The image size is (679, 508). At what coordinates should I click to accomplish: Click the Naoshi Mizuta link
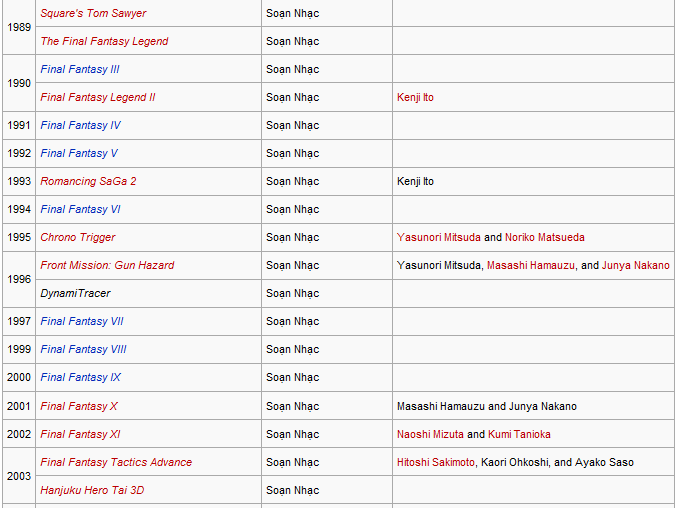pos(430,434)
